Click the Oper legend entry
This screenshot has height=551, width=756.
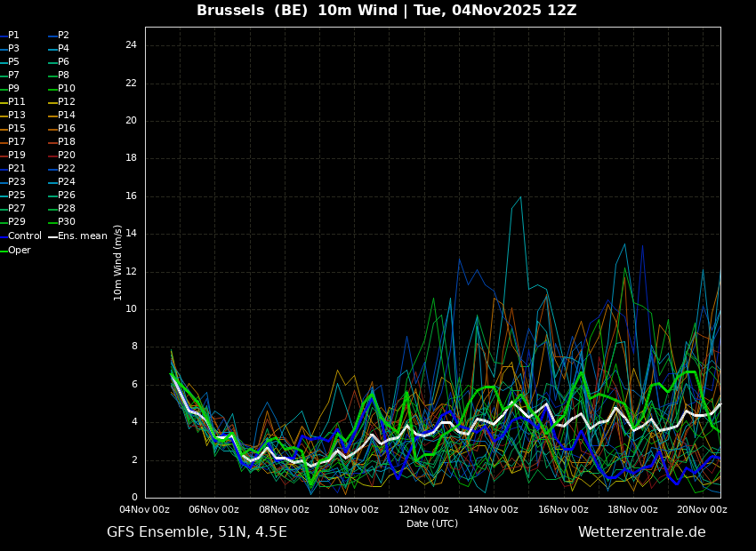coord(20,251)
